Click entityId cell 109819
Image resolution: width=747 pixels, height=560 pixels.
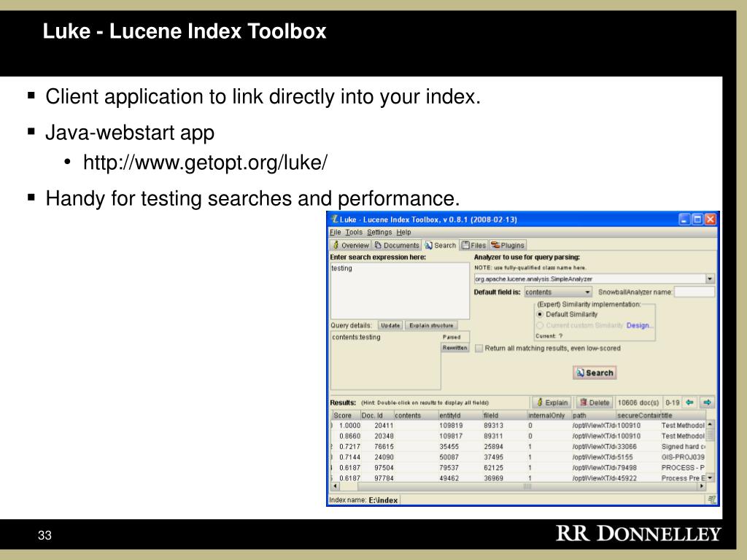(451, 425)
